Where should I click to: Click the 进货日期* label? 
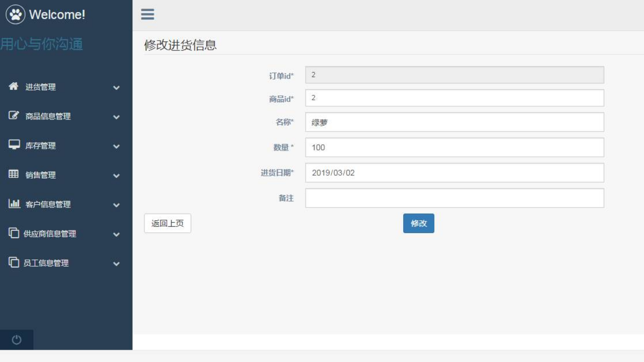(x=277, y=173)
